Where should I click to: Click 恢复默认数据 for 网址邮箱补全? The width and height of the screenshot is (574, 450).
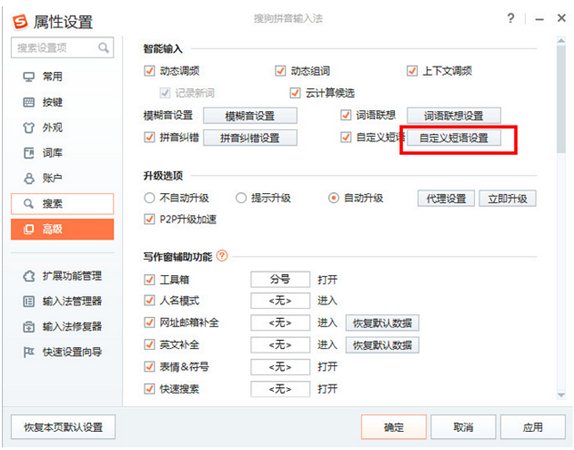(x=383, y=323)
